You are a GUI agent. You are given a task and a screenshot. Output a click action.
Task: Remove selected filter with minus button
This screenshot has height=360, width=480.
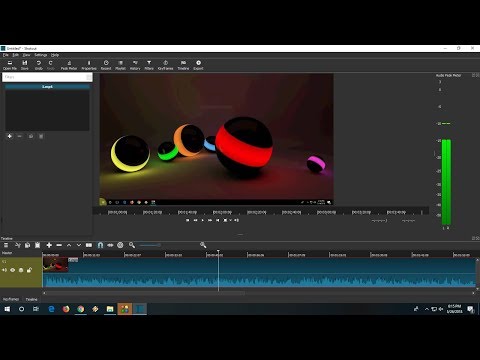pos(19,136)
